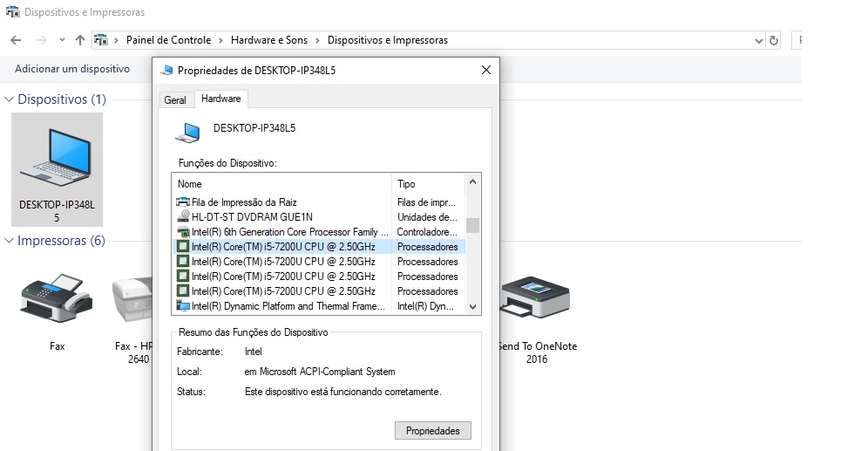Go up one folder level arrow
Viewport: 868px width, 451px height.
79,40
